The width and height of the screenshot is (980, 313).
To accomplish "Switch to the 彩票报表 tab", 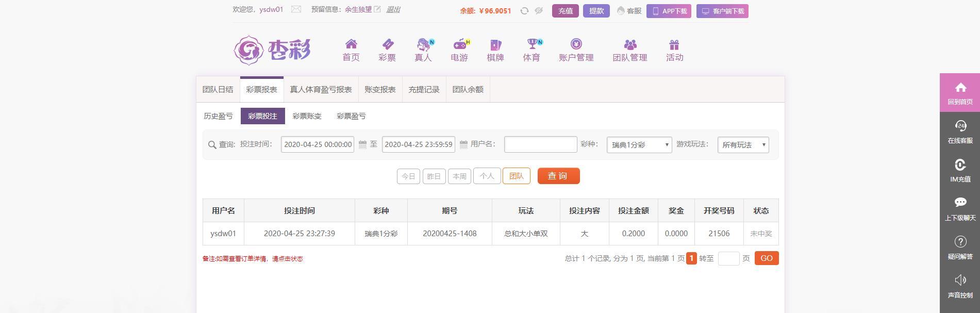I will (261, 89).
